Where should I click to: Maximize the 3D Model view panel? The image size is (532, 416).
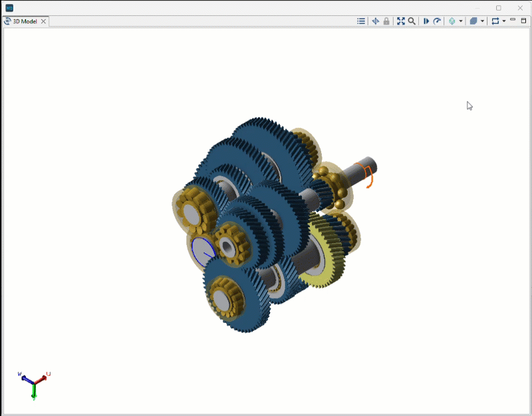[x=523, y=21]
